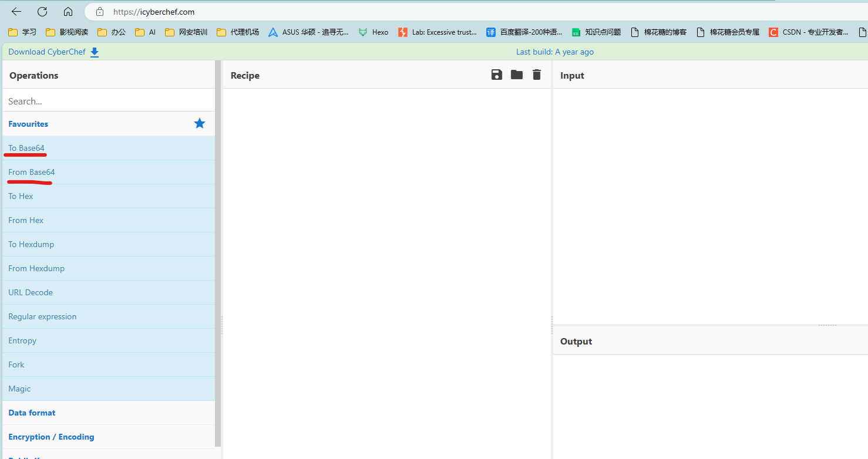Image resolution: width=868 pixels, height=459 pixels.
Task: Click the Recipe pane empty drop area
Action: pyautogui.click(x=387, y=274)
